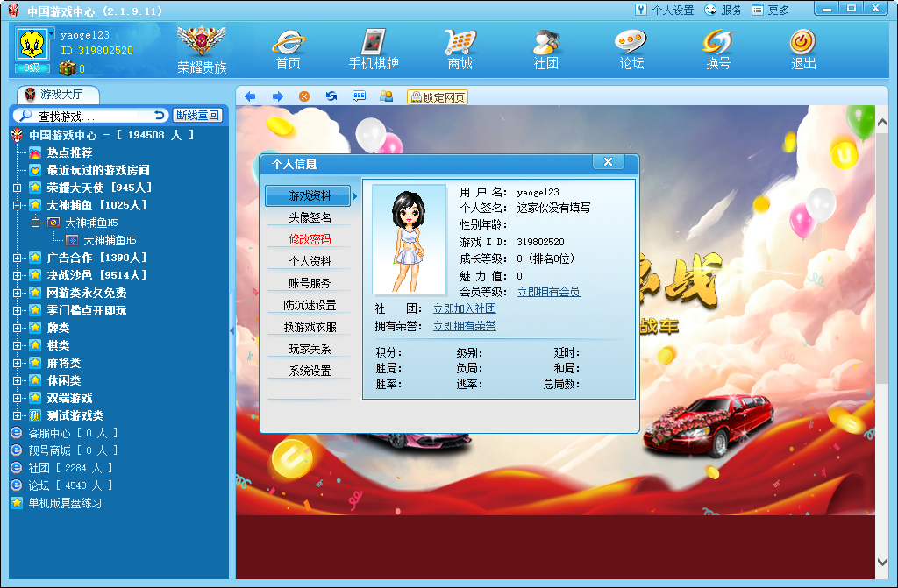
Task: Click the girl character avatar in the dialog
Action: (x=409, y=240)
